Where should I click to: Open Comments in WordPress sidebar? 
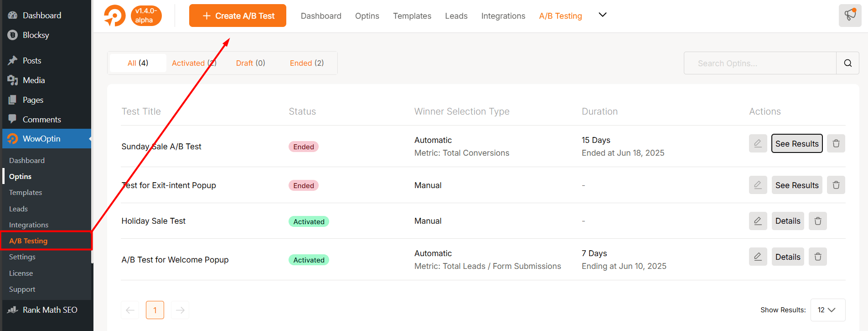(x=41, y=119)
